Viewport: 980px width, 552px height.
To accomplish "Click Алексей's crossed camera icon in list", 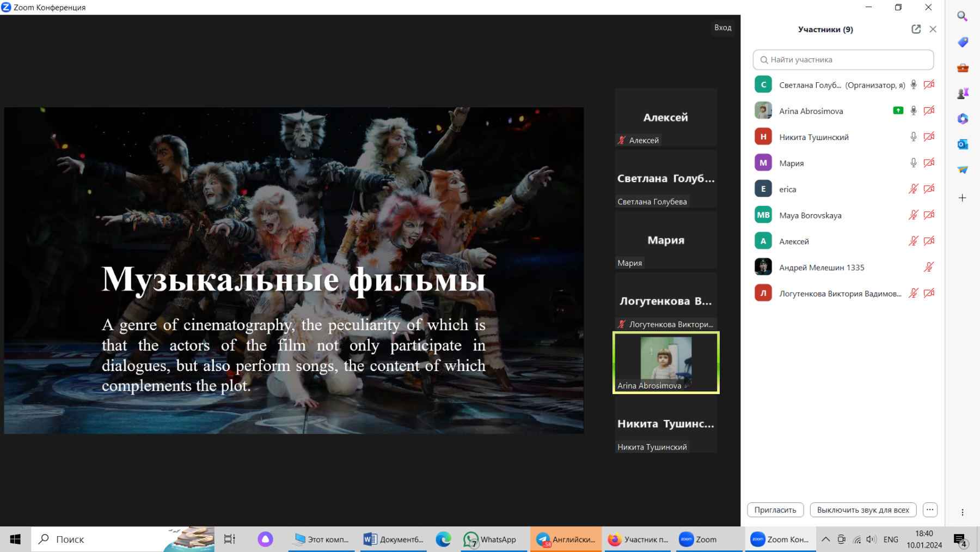I will pyautogui.click(x=929, y=241).
